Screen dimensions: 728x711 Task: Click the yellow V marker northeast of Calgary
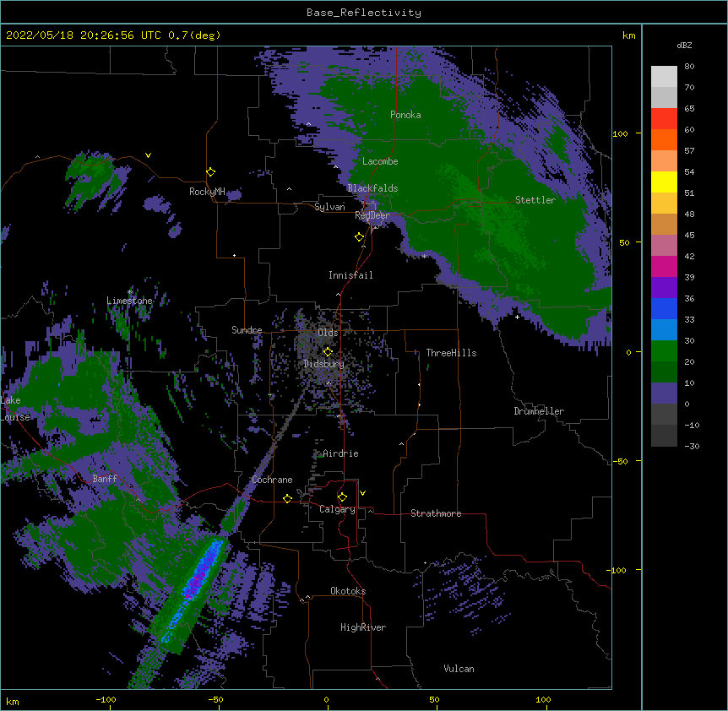(362, 493)
